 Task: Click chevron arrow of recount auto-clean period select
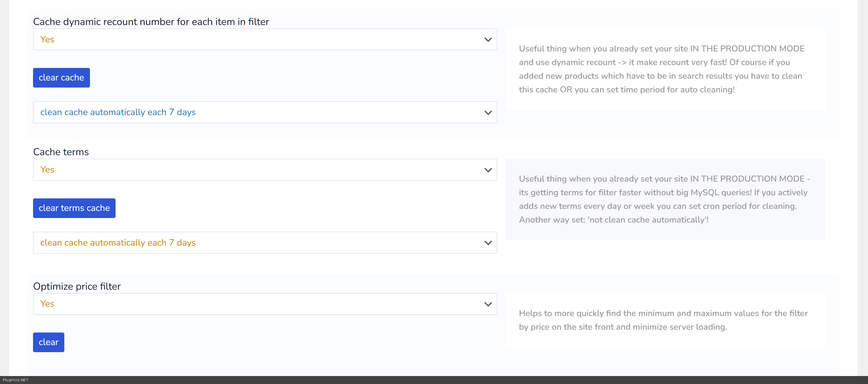coord(488,113)
